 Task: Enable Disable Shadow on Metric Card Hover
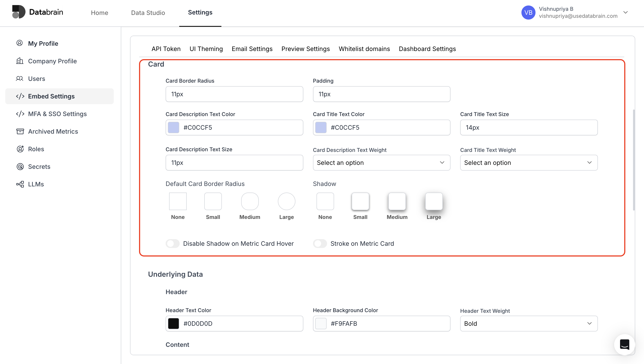(172, 243)
